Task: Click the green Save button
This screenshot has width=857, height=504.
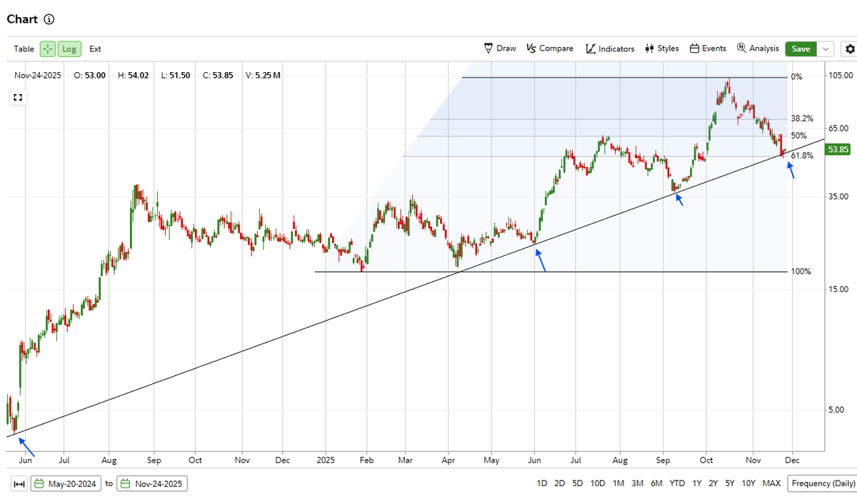Action: point(801,49)
